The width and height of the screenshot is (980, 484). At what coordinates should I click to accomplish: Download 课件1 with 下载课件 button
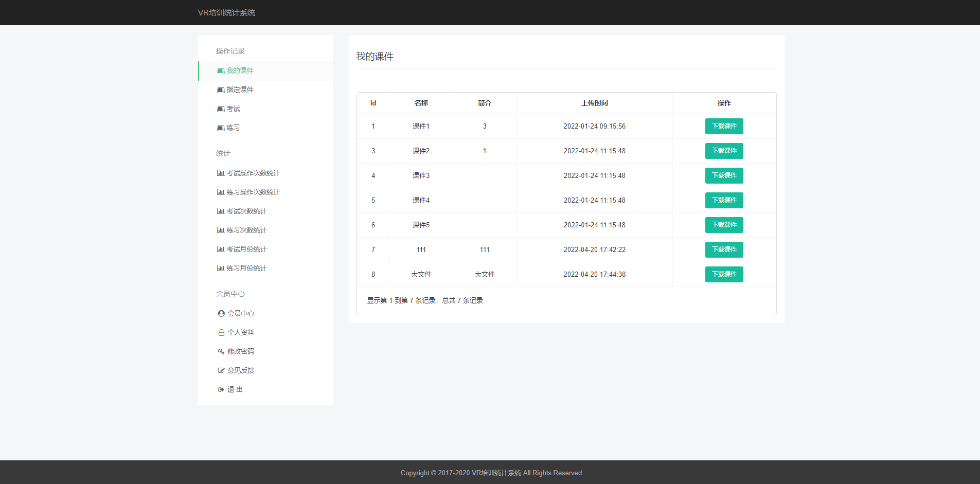[x=724, y=126]
